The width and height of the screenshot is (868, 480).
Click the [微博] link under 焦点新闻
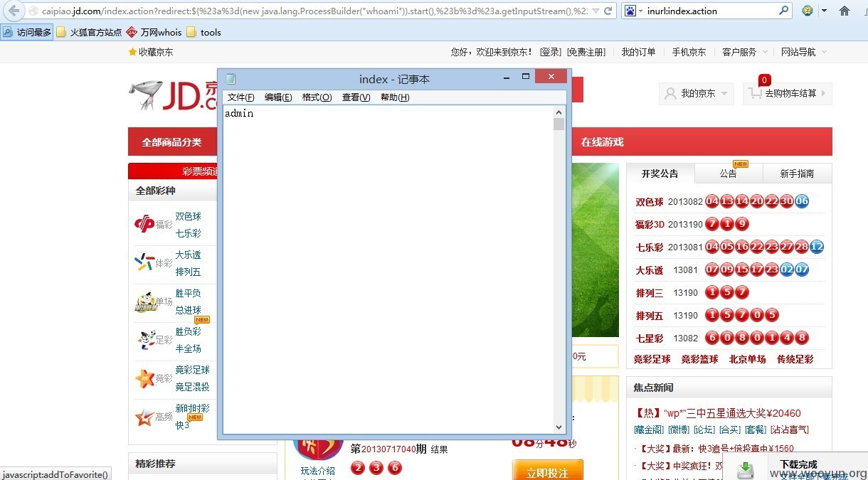pyautogui.click(x=678, y=430)
